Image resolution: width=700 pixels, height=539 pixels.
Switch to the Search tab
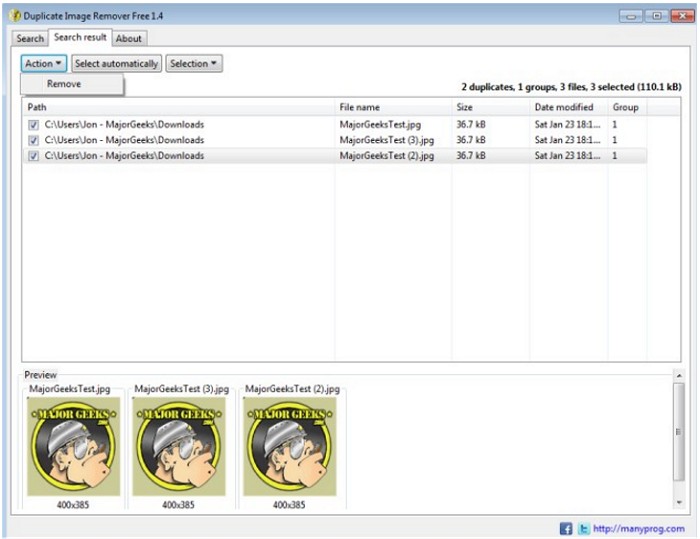pos(30,38)
